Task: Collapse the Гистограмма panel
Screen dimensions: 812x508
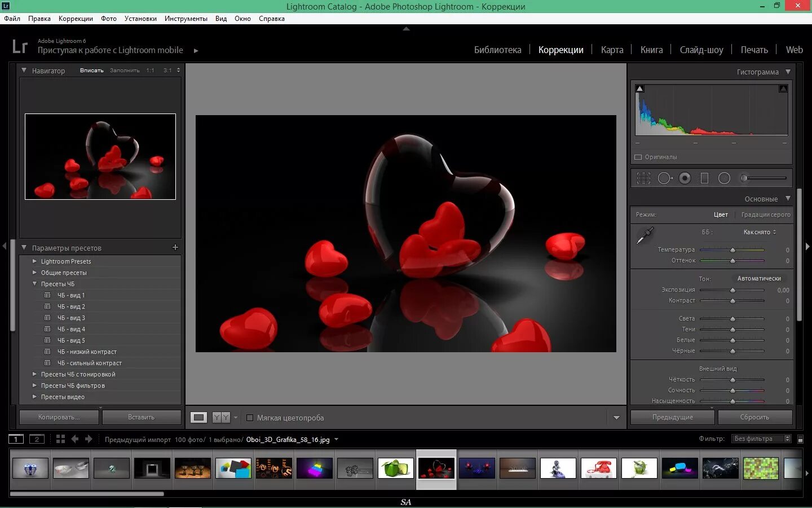Action: coord(788,72)
